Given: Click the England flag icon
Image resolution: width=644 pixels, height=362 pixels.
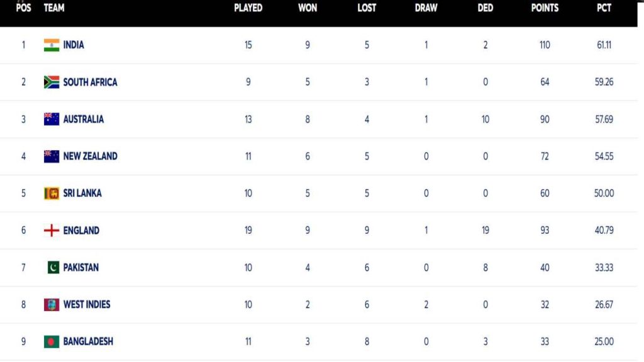Looking at the screenshot, I should (x=52, y=231).
